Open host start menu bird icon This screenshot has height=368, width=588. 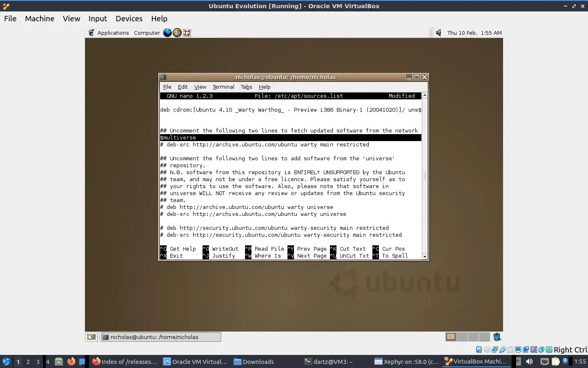7,361
